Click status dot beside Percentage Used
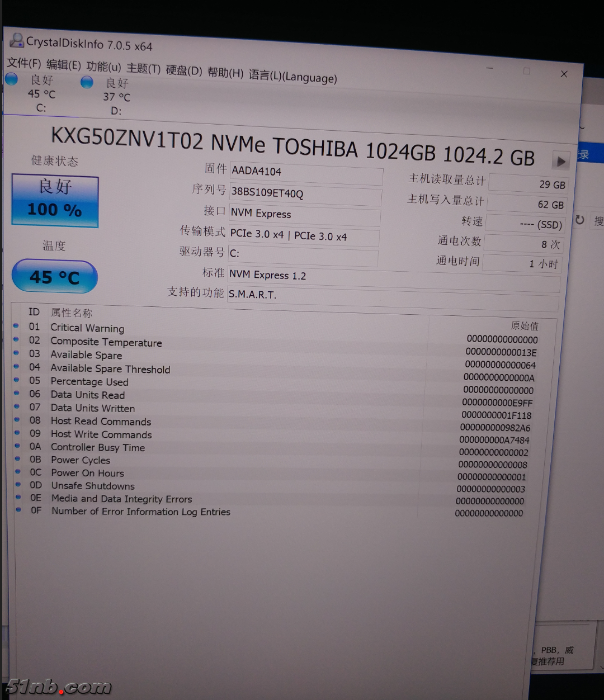The image size is (604, 700). pyautogui.click(x=17, y=379)
